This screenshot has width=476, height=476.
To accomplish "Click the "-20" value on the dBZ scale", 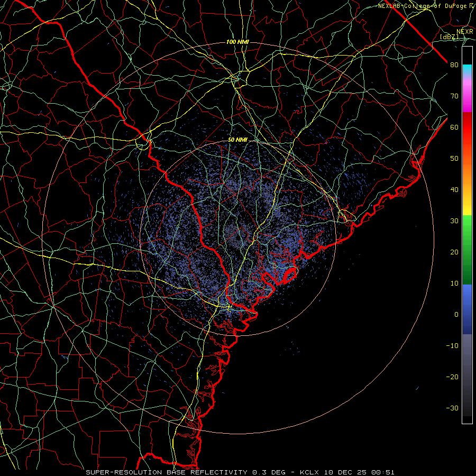I will click(452, 377).
